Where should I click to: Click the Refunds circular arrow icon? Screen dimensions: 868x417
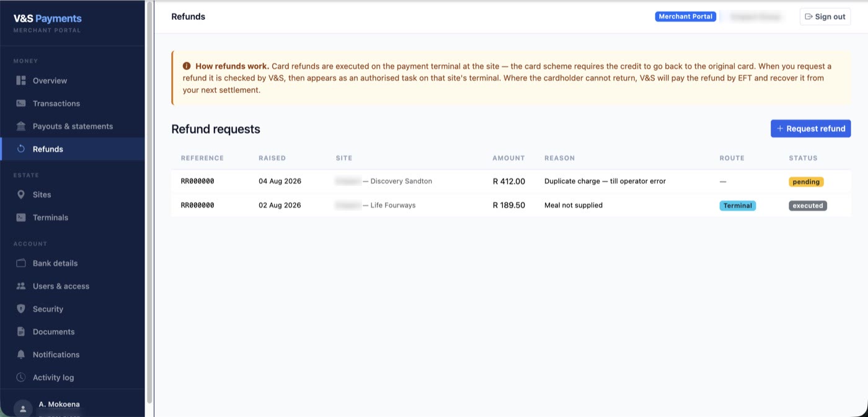21,149
